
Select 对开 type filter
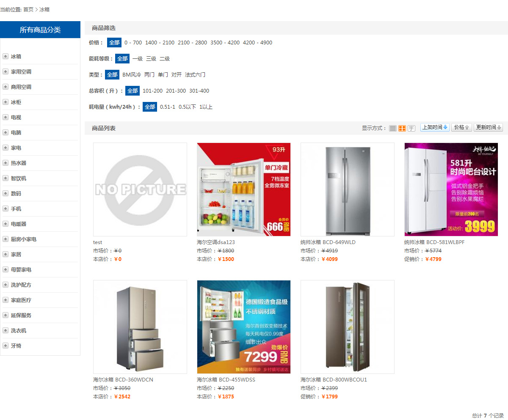point(177,75)
